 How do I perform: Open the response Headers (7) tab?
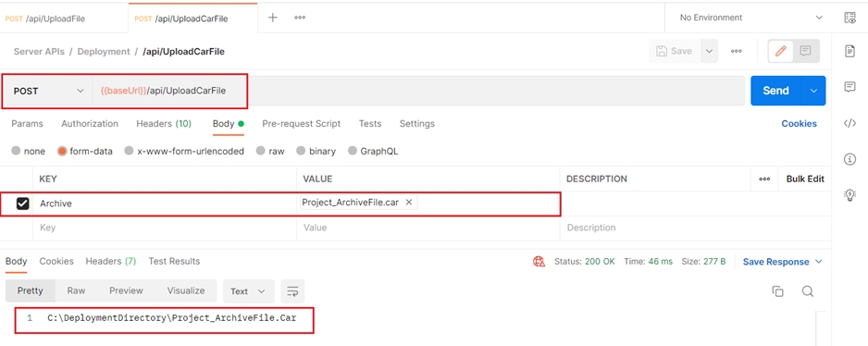click(x=111, y=261)
